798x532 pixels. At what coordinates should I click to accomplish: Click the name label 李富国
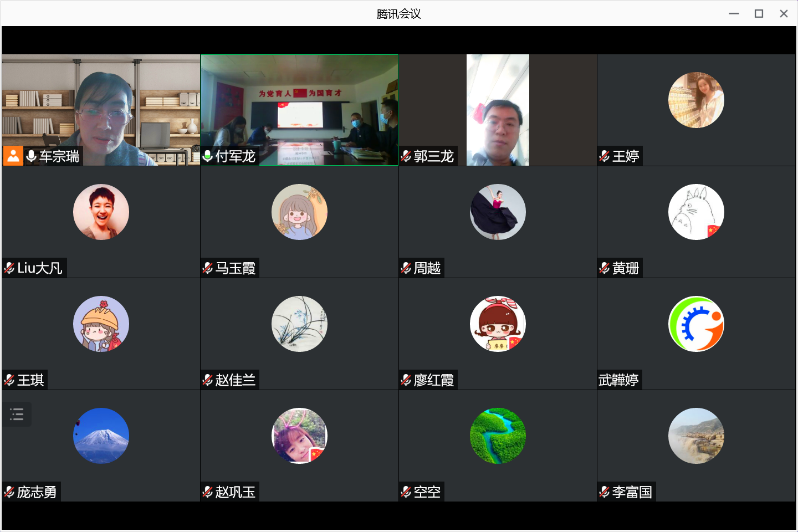click(x=632, y=492)
